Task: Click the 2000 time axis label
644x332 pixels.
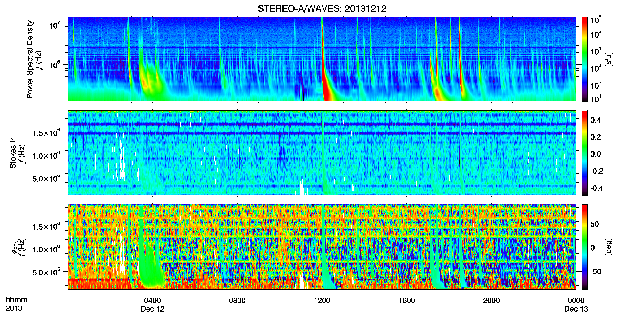Action: [491, 301]
